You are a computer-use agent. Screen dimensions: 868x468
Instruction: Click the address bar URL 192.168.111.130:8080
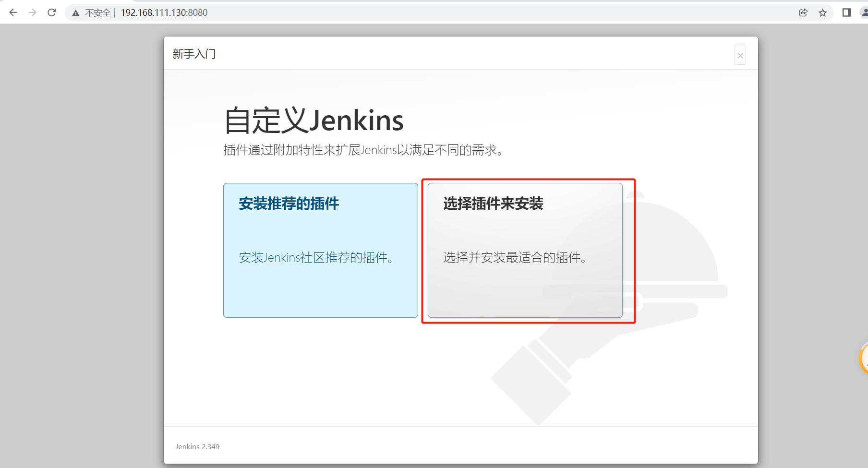click(x=164, y=12)
